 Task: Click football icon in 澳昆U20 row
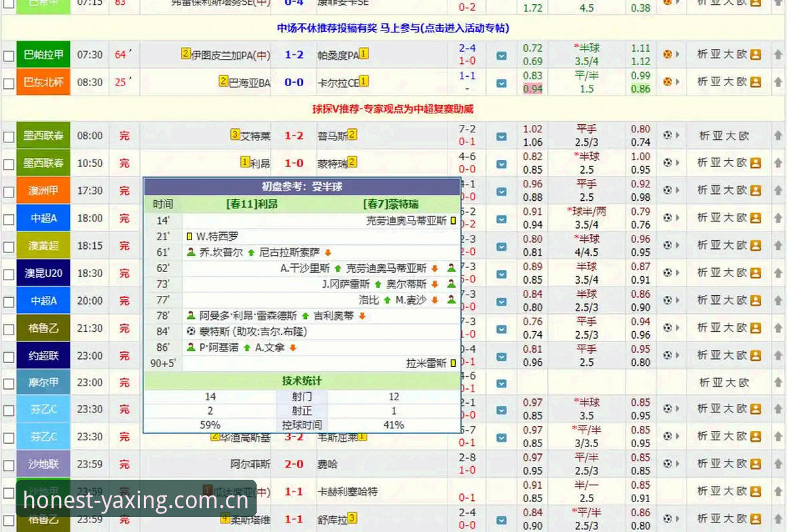(x=667, y=273)
